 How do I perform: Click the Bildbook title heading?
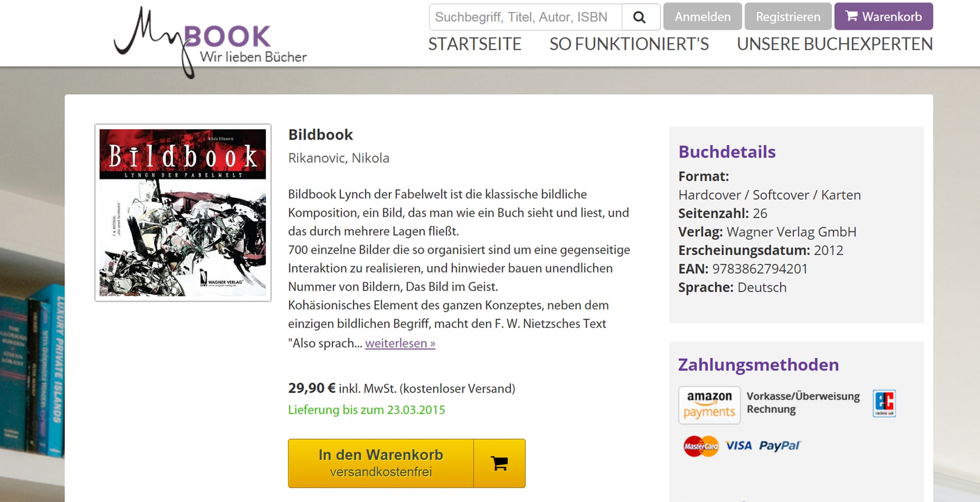pyautogui.click(x=320, y=135)
